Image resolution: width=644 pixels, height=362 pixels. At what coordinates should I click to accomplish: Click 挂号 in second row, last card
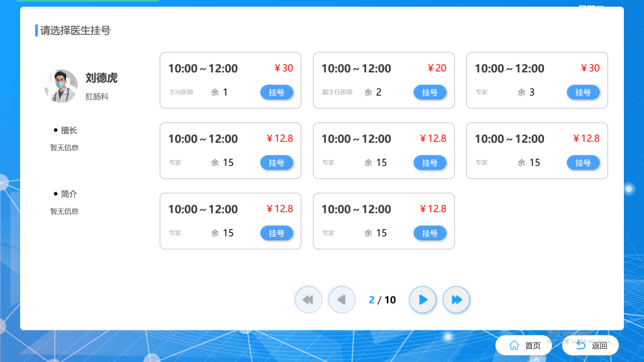point(583,163)
